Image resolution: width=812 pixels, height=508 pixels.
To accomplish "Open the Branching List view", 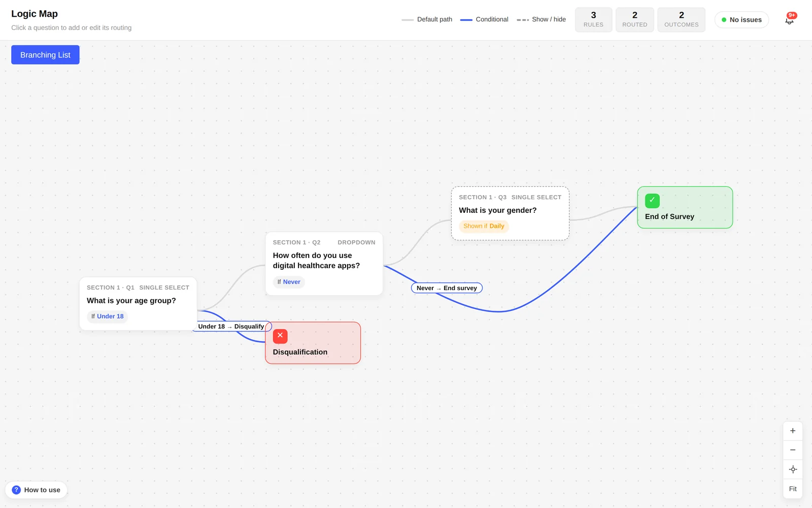I will pyautogui.click(x=45, y=55).
